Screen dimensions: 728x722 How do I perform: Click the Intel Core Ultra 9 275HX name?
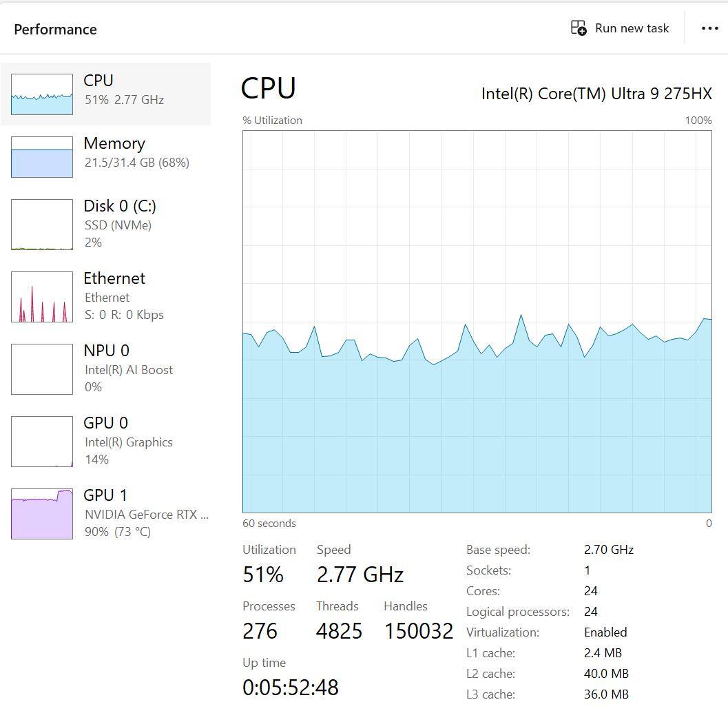[x=596, y=94]
